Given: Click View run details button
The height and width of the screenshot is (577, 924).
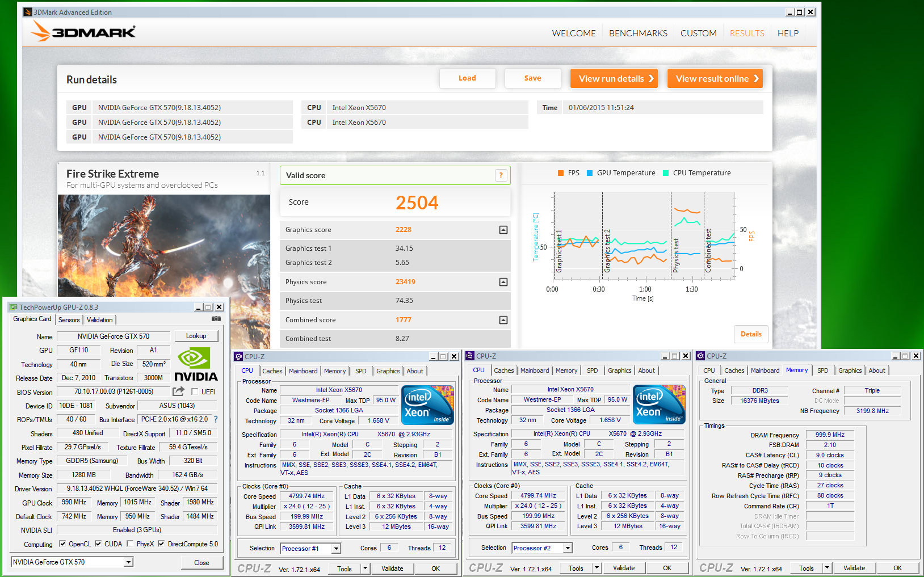Looking at the screenshot, I should [614, 78].
